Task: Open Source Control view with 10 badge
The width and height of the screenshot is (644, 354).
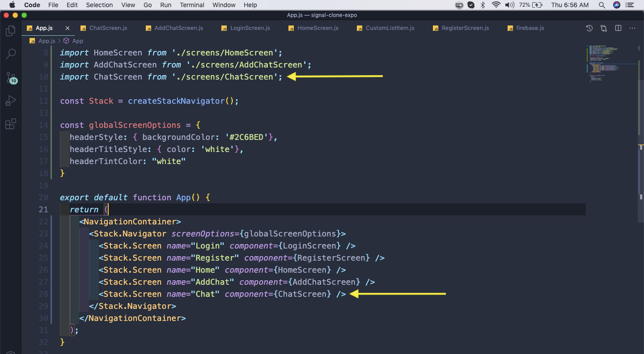Action: [11, 78]
